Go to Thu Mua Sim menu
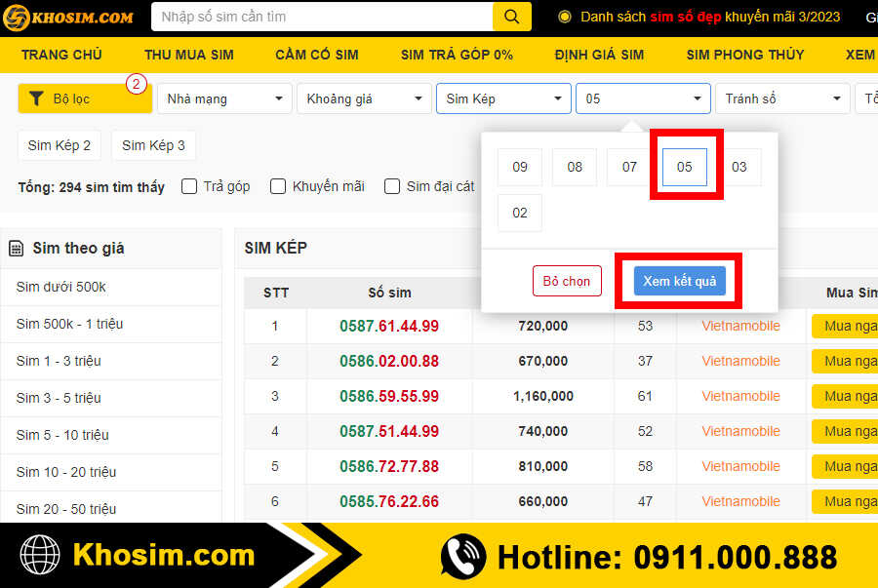This screenshot has width=878, height=588. (189, 55)
